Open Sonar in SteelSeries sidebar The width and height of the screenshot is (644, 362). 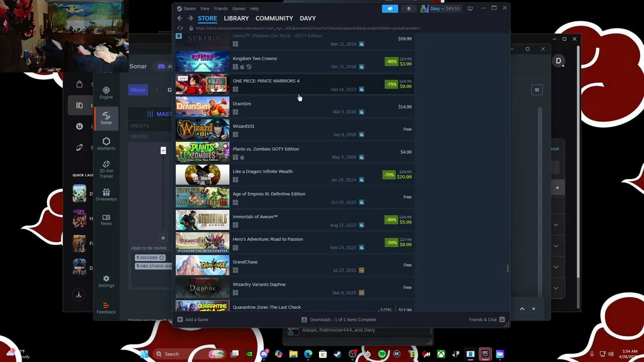coord(106,119)
